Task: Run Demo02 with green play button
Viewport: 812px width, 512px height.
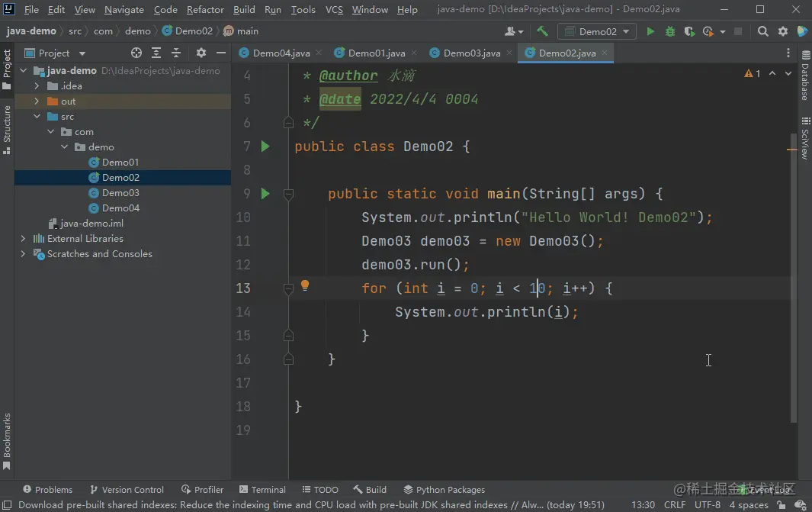Action: tap(650, 31)
